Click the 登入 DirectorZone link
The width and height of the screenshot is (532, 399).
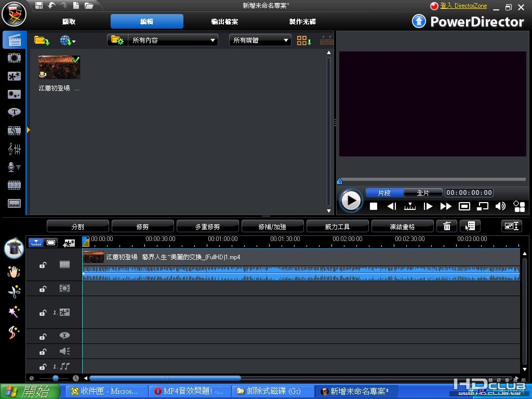click(x=463, y=6)
